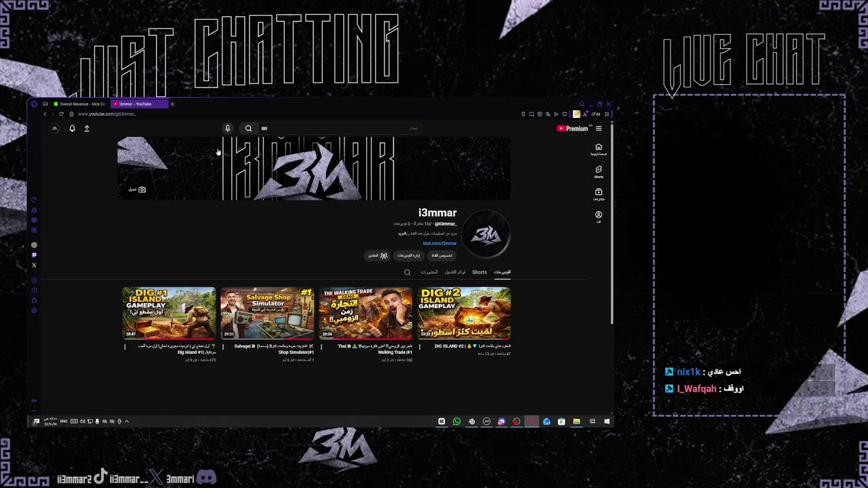Open browser downloads icon
Viewport: 868px width, 488px height.
pos(585,114)
